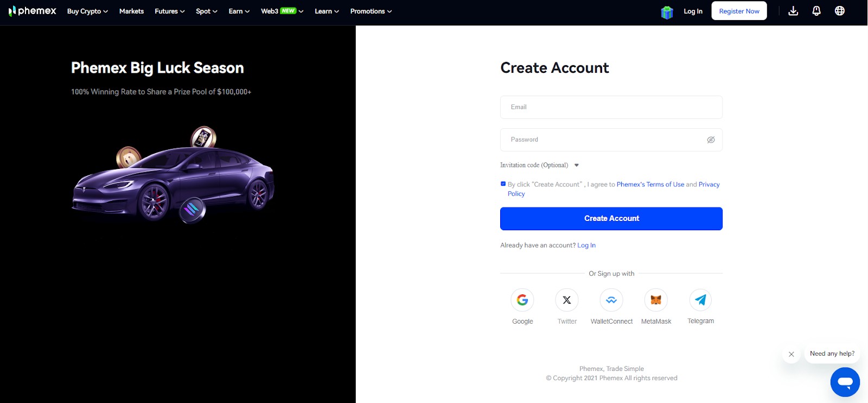The height and width of the screenshot is (403, 868).
Task: Toggle password visibility eye icon
Action: pyautogui.click(x=711, y=140)
